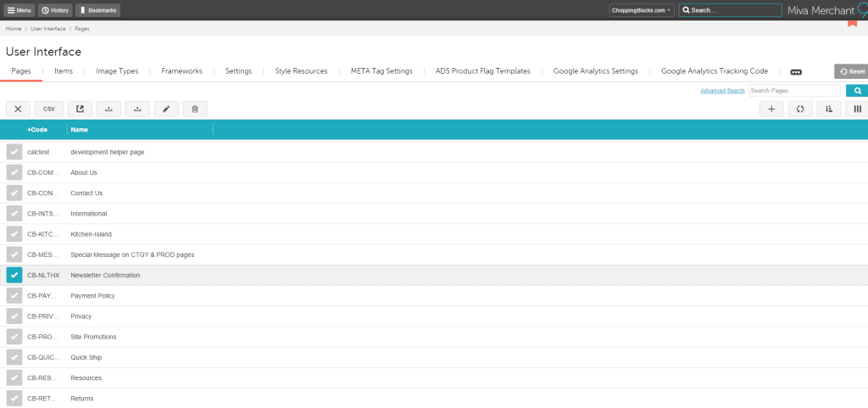Click the open in new window icon
The width and height of the screenshot is (868, 408).
point(80,109)
